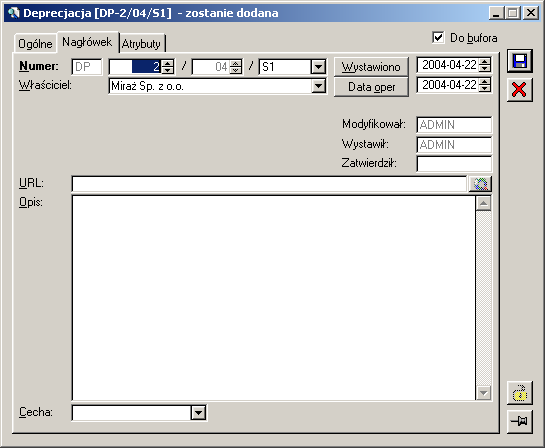Viewport: 545px width, 448px height.
Task: Increase the document number with the up spinner
Action: click(x=168, y=63)
